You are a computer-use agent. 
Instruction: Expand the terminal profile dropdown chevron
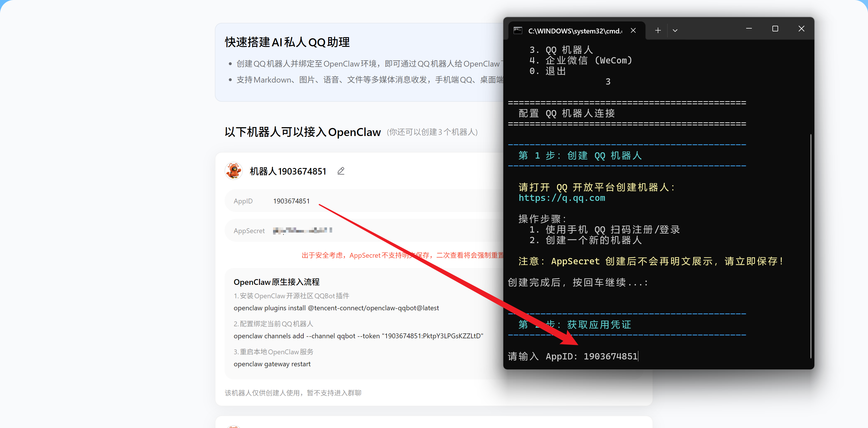[675, 30]
